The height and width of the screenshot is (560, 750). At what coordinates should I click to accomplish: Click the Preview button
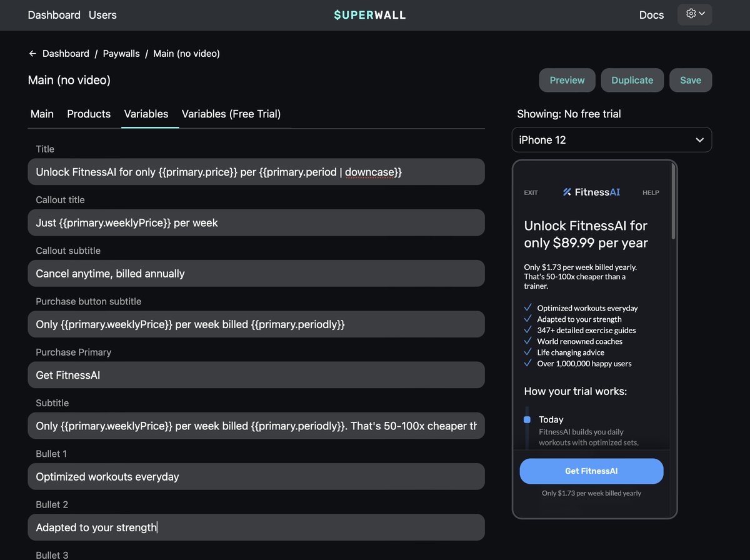point(566,80)
